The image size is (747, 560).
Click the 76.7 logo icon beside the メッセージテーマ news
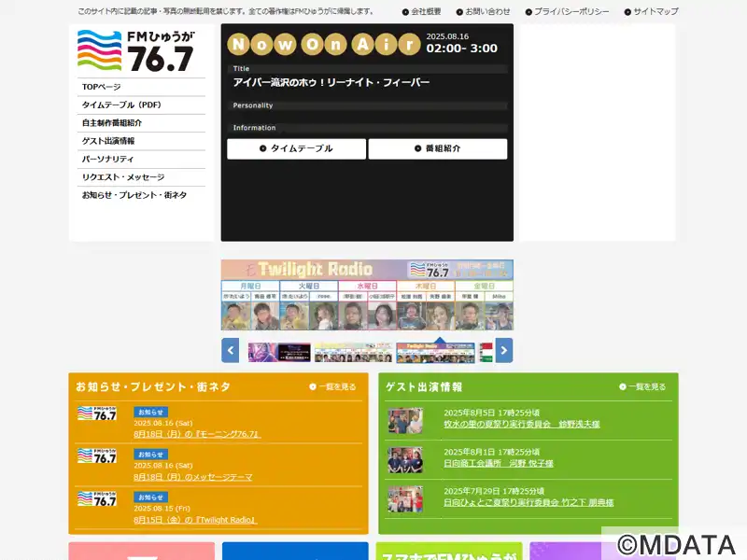pyautogui.click(x=97, y=456)
